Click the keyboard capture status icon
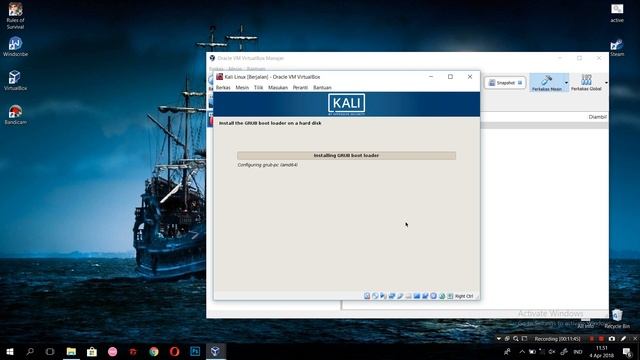Viewport: 640px width, 360px height. click(450, 296)
